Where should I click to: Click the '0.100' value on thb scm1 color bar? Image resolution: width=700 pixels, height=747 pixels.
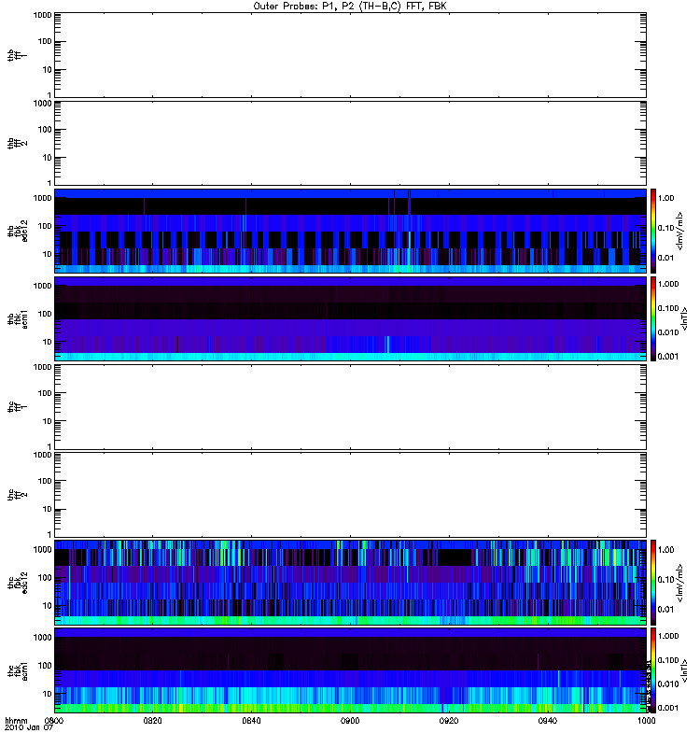[668, 308]
